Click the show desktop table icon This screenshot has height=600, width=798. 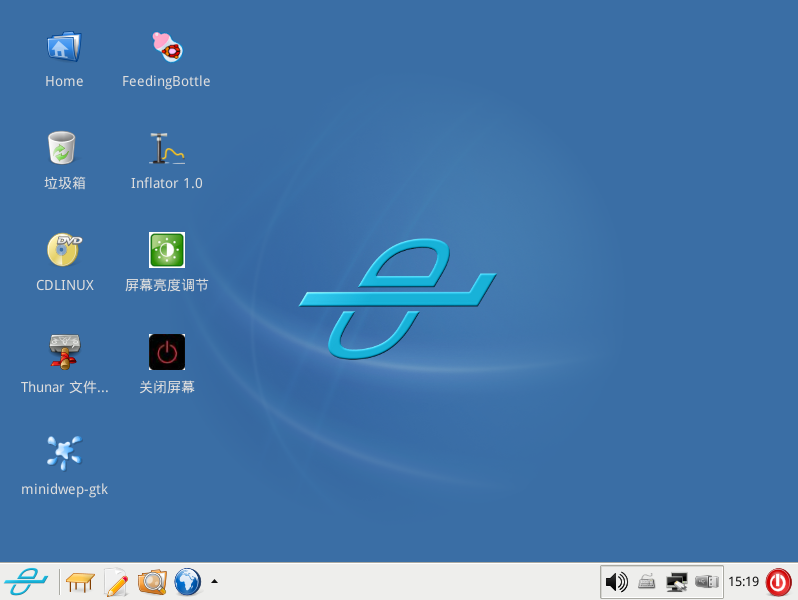click(x=80, y=582)
